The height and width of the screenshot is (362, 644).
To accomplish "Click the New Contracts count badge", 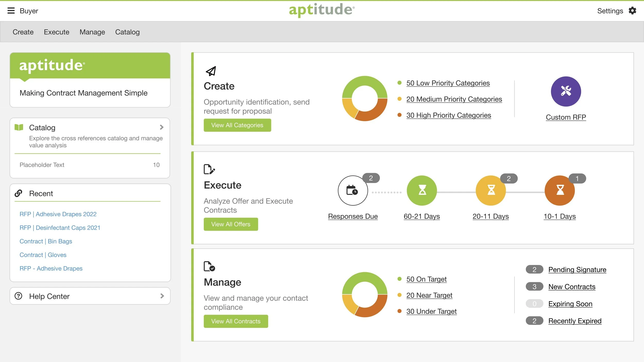I will (x=534, y=287).
